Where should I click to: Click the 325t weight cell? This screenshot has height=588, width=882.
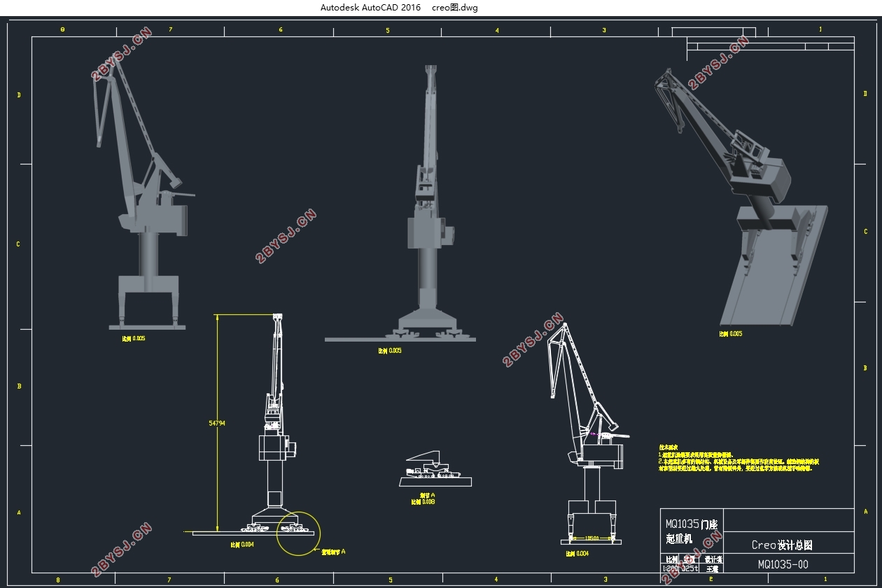coord(689,569)
